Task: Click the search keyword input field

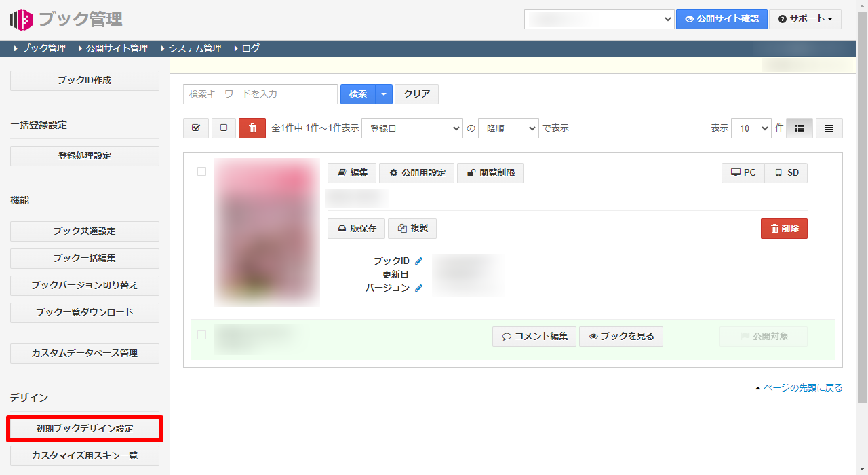Action: (x=260, y=94)
